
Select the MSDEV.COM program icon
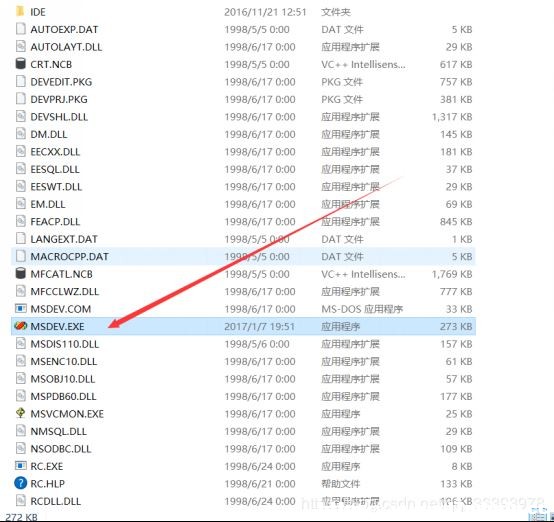pos(20,309)
